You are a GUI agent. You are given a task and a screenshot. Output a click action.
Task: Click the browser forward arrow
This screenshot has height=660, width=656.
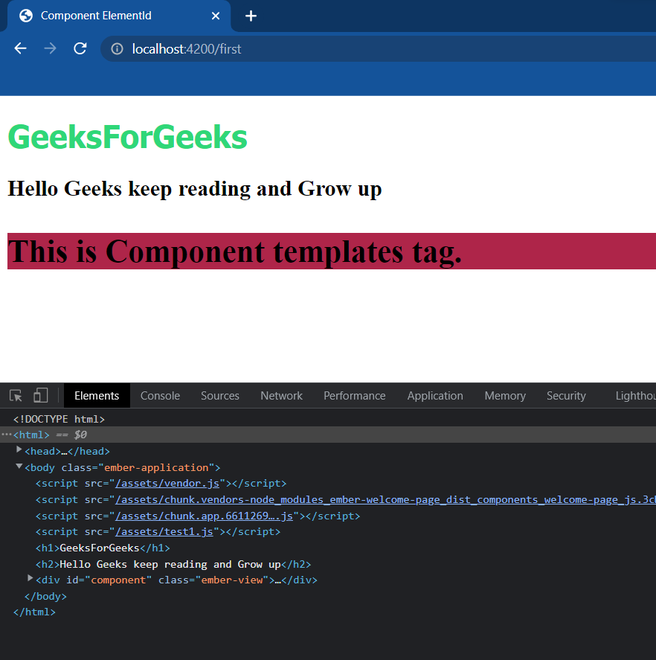pyautogui.click(x=50, y=49)
